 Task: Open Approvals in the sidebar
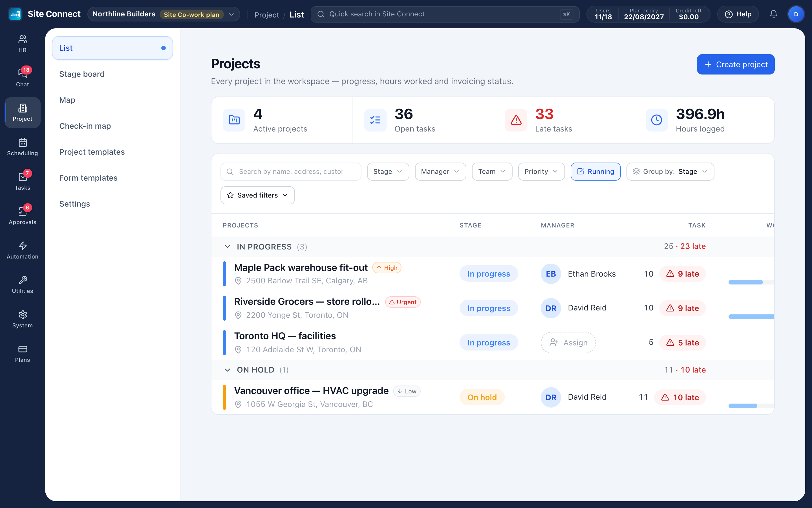click(23, 216)
